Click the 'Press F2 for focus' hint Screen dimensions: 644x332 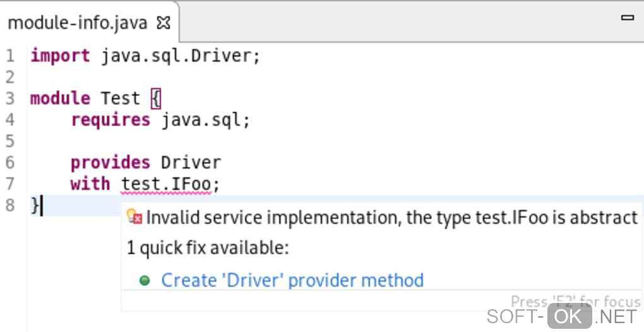pyautogui.click(x=575, y=302)
